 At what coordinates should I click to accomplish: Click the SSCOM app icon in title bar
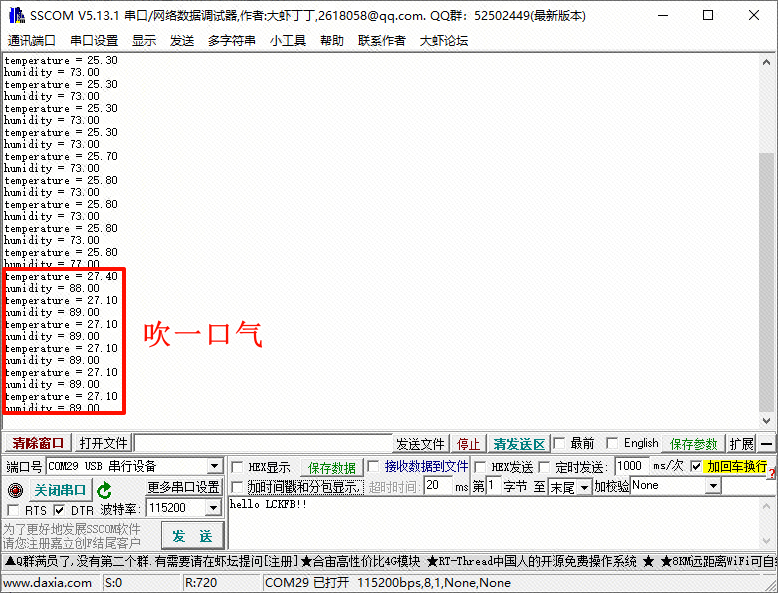(x=15, y=15)
